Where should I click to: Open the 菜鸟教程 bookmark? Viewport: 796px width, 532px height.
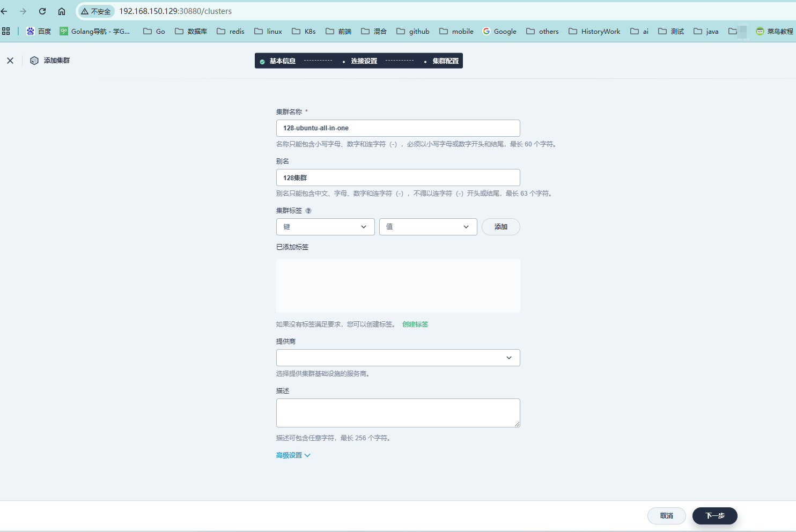775,31
